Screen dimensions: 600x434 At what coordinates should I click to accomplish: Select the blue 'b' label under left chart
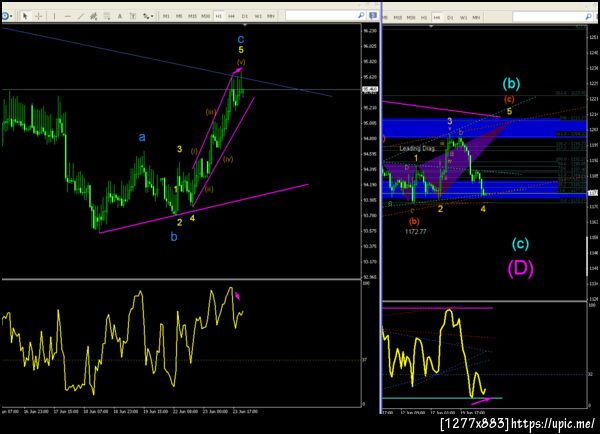tap(174, 237)
